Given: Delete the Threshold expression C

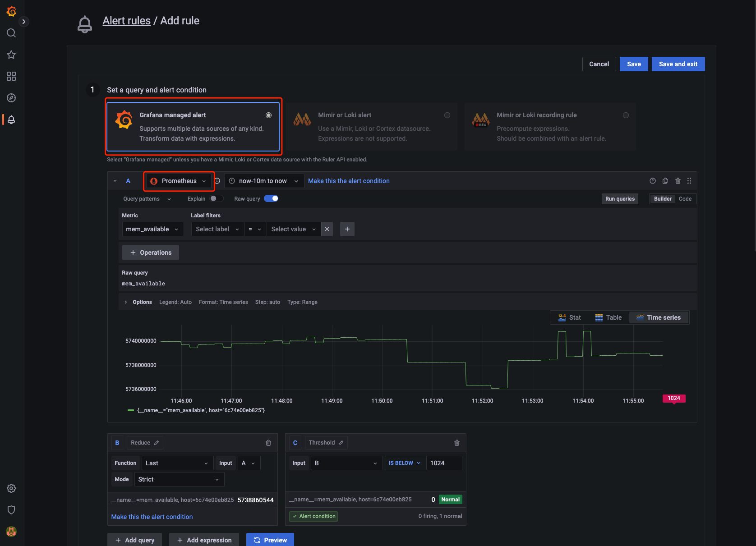Looking at the screenshot, I should pyautogui.click(x=457, y=443).
